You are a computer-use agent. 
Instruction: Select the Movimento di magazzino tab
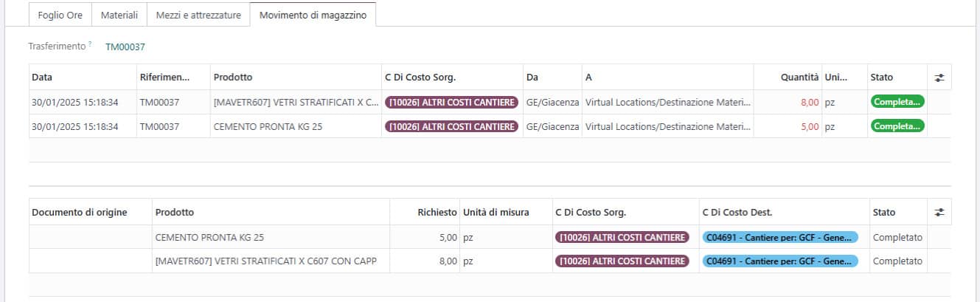pos(313,15)
